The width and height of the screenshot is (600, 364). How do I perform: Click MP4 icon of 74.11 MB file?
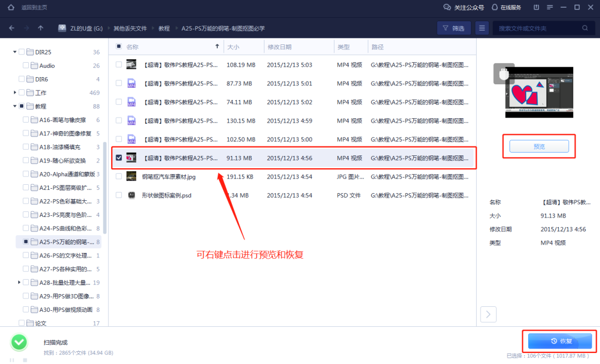tap(131, 102)
